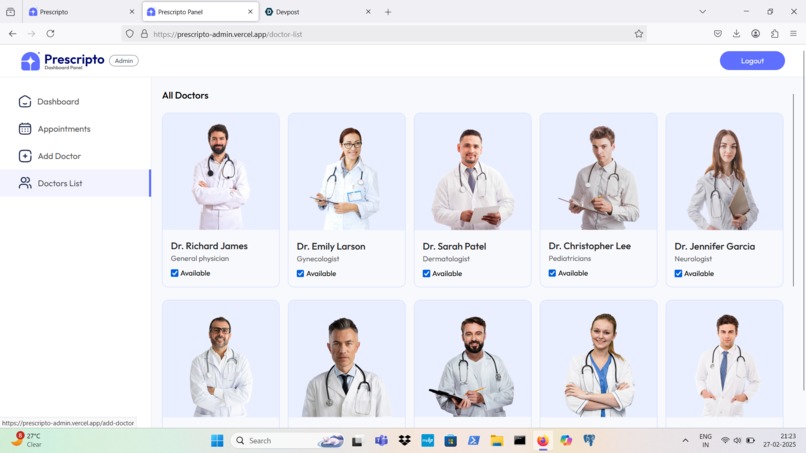Open File Explorer from taskbar
This screenshot has height=453, width=806.
coord(497,441)
